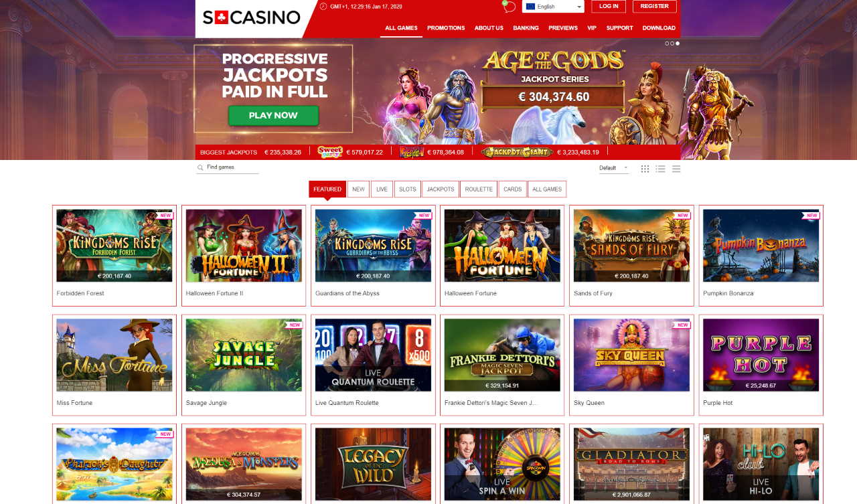Switch to compact list view icon
This screenshot has height=504, width=857.
(x=676, y=169)
